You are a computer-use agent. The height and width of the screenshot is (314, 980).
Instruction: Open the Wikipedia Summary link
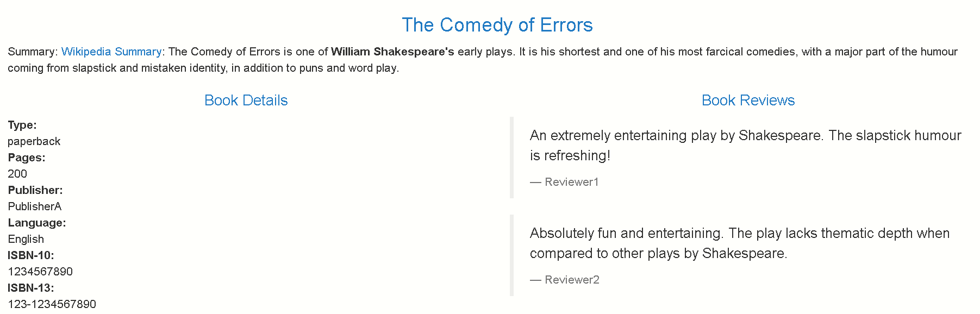(111, 52)
